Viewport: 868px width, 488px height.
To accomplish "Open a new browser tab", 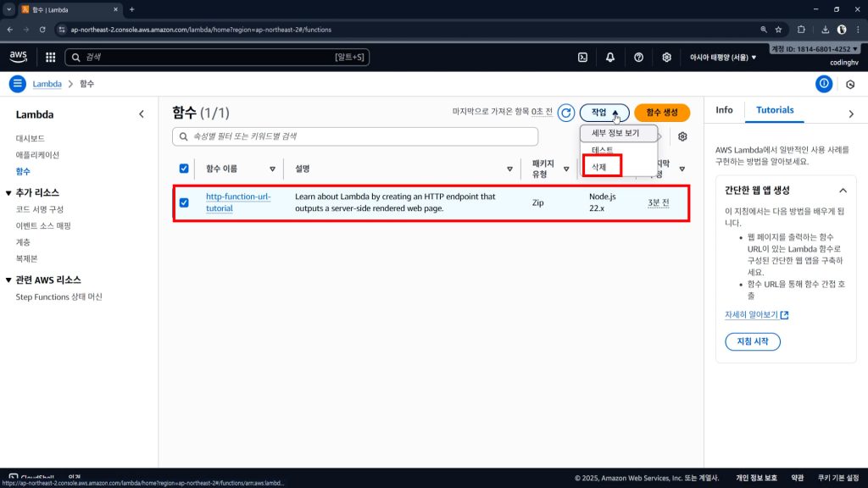I will pos(131,9).
